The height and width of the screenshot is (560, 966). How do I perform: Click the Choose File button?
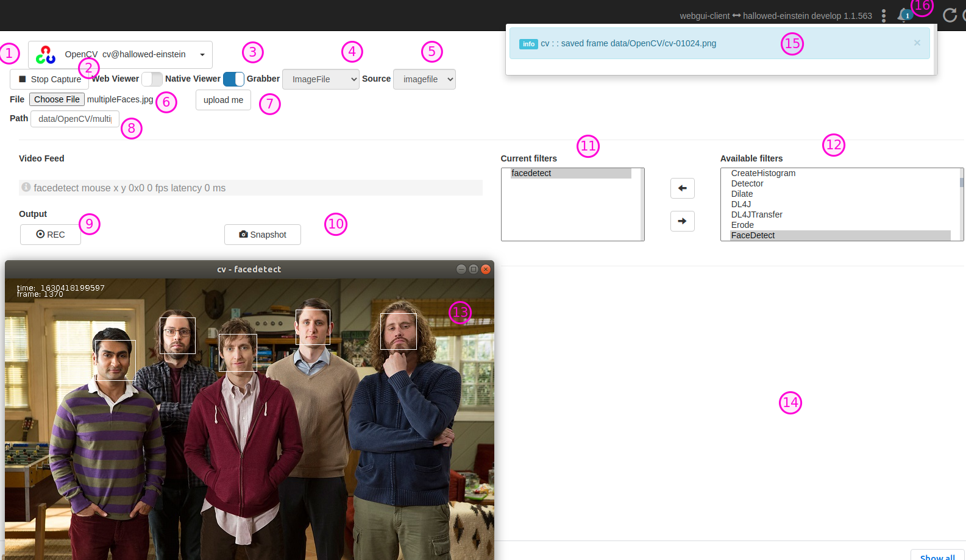pos(57,99)
